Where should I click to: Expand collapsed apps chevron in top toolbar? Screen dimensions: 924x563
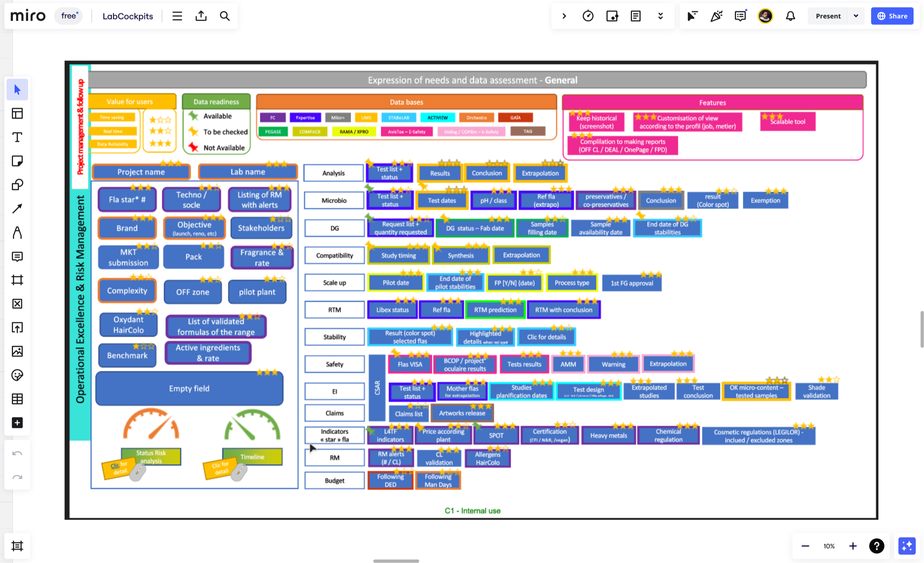pos(564,16)
